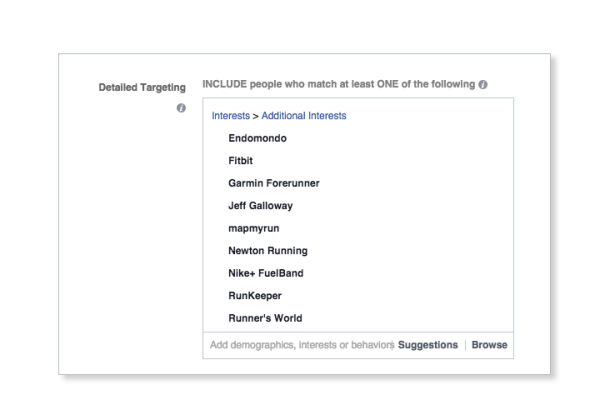Select the Fitbit interest
This screenshot has height=420, width=600.
pos(240,161)
